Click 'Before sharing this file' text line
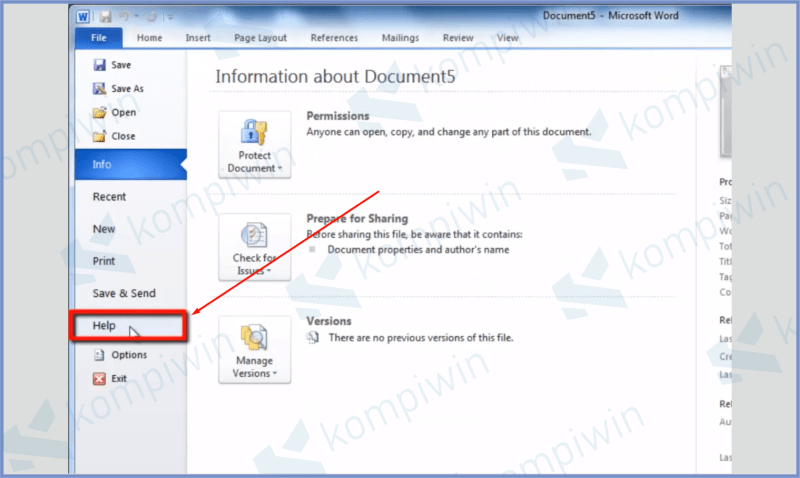This screenshot has height=478, width=800. (414, 234)
